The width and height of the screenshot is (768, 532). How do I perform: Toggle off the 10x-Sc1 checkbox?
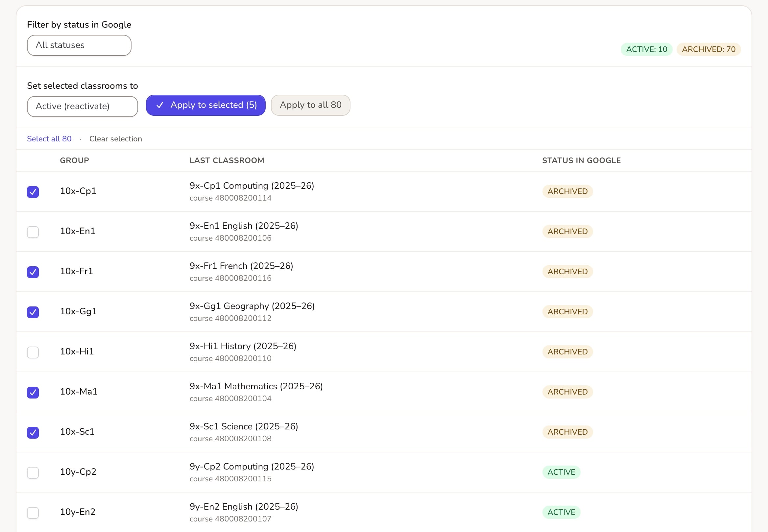click(x=33, y=432)
